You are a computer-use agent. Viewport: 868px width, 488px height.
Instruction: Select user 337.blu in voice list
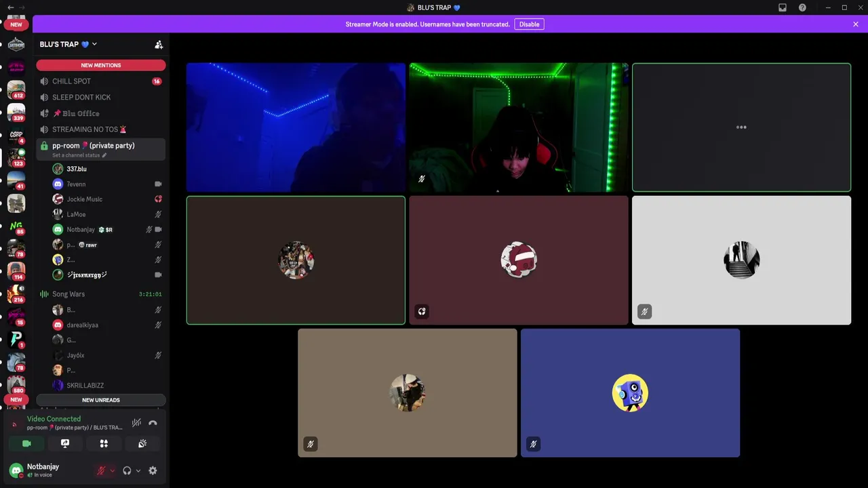(x=107, y=169)
